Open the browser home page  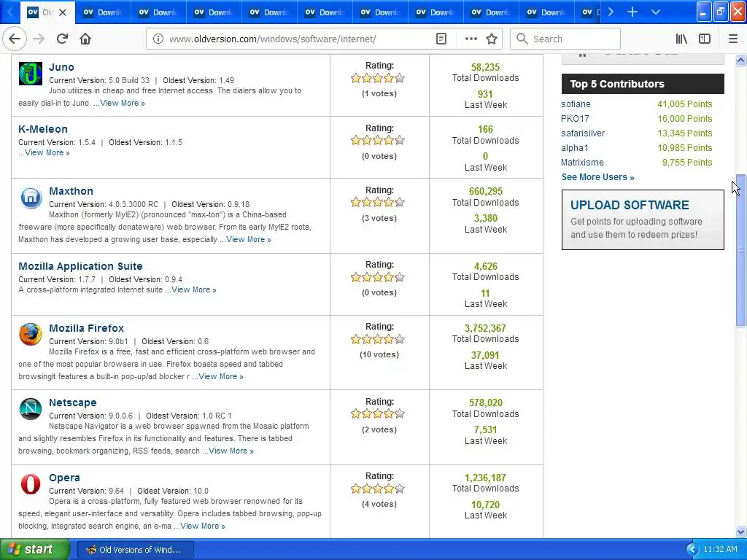pyautogui.click(x=85, y=39)
